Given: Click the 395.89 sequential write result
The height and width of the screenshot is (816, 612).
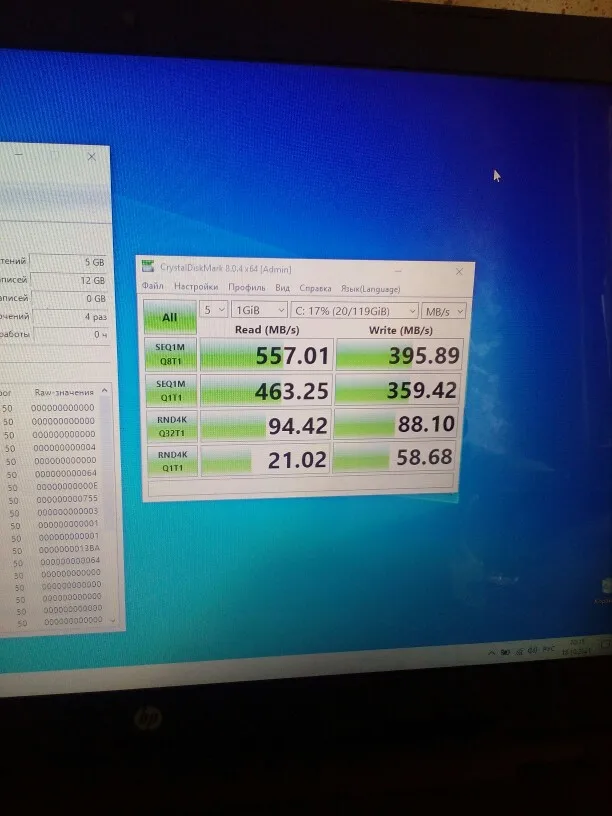Looking at the screenshot, I should 399,355.
